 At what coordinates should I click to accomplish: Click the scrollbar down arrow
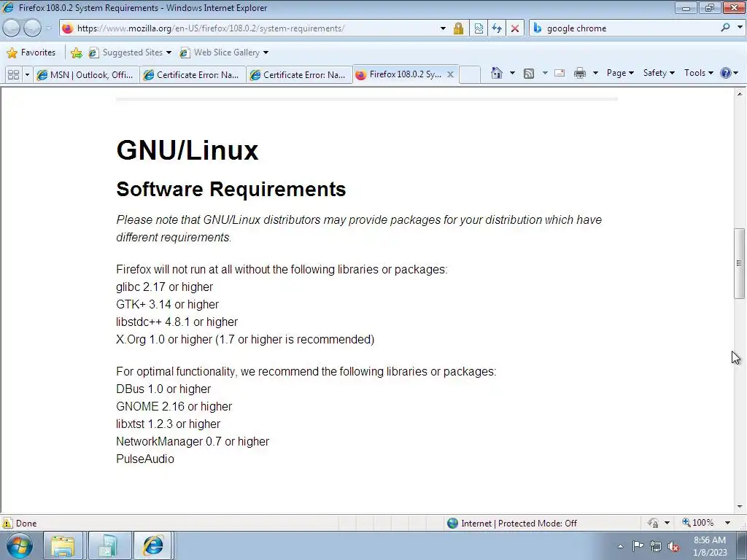(x=739, y=507)
